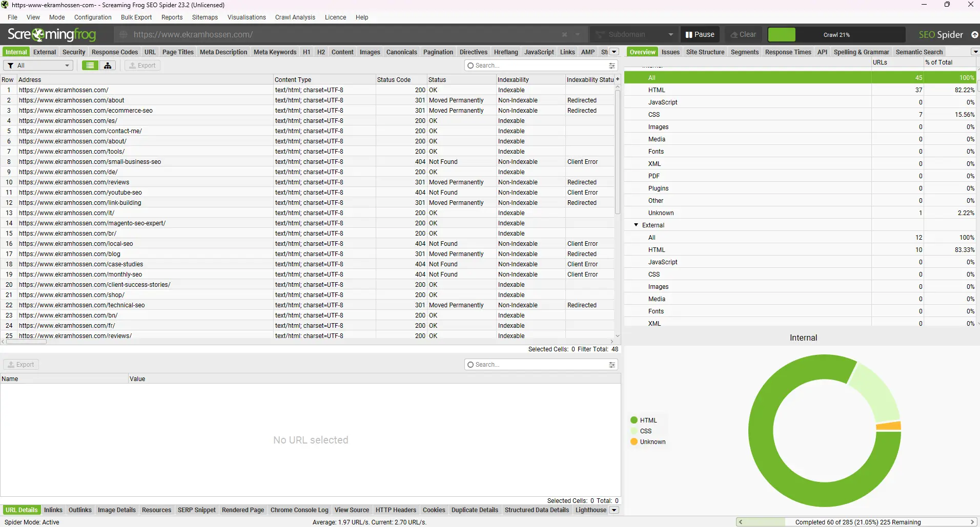
Task: Clear the URL with the X icon
Action: tap(564, 35)
